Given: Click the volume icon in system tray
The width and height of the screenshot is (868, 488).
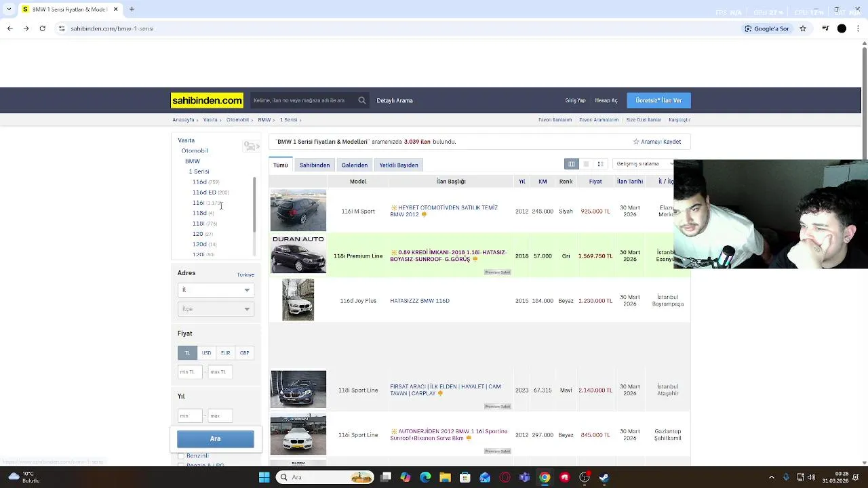Looking at the screenshot, I should 812,477.
